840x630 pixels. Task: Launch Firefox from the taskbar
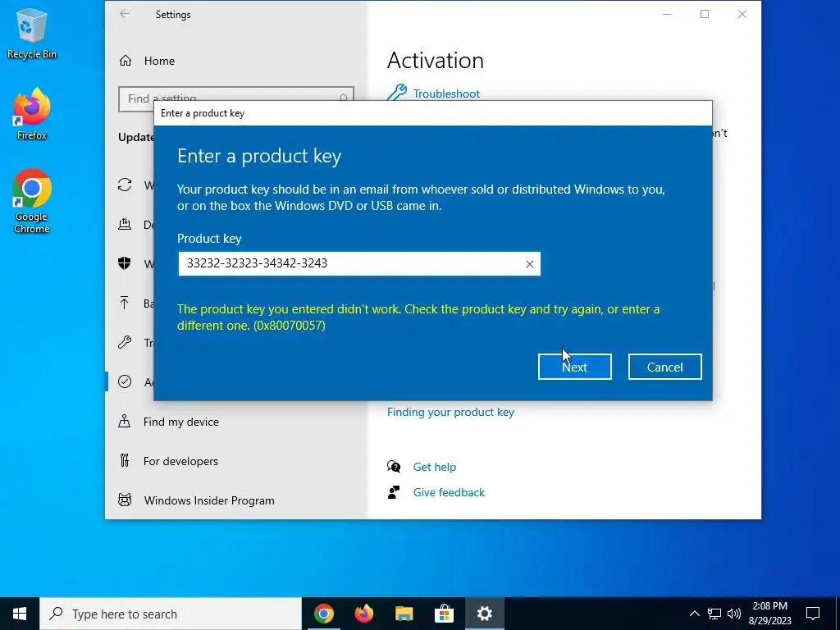click(x=363, y=614)
